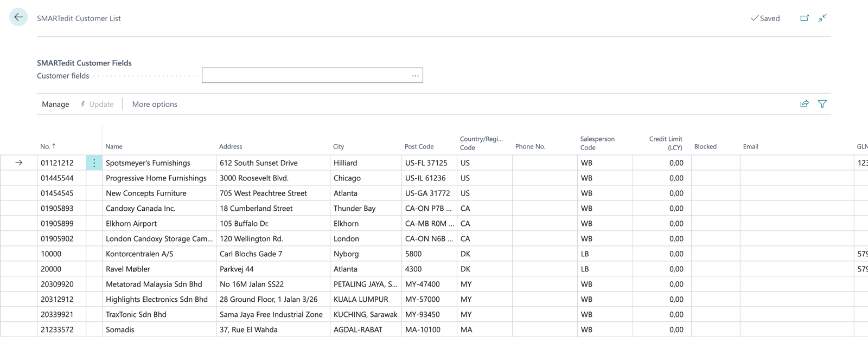Select Thunder Bay city cell
This screenshot has width=868, height=337.
point(354,209)
